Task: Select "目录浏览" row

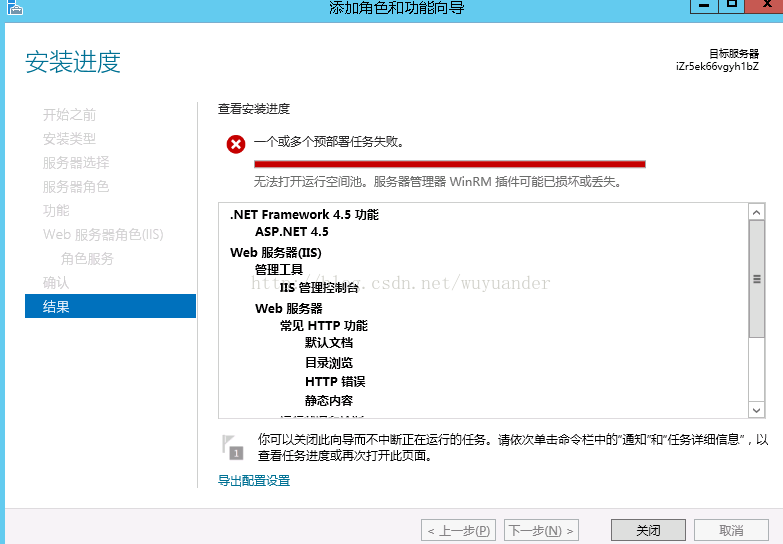Action: click(329, 363)
